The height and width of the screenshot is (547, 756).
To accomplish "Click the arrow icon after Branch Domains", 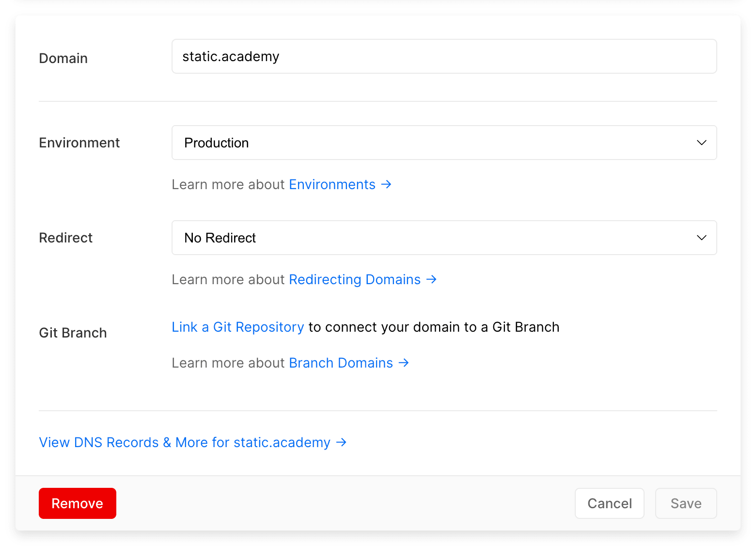I will 403,363.
